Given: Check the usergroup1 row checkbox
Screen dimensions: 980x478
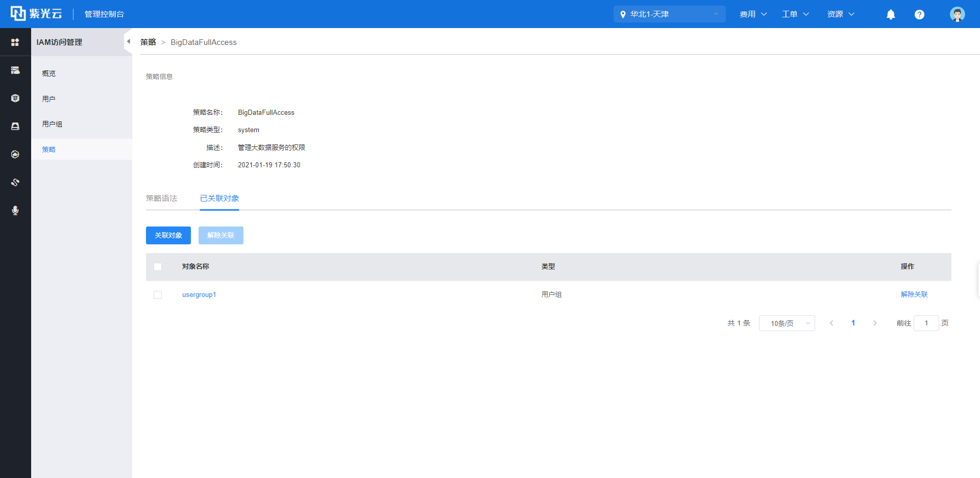Looking at the screenshot, I should pos(158,295).
